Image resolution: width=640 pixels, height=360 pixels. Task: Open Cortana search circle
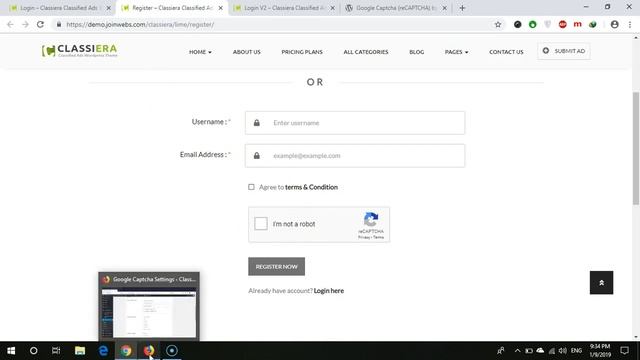[33, 351]
